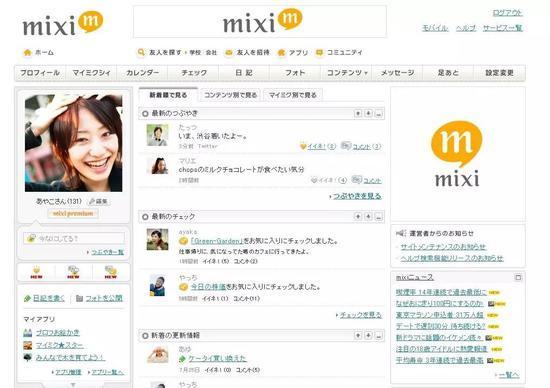
Task: Open the 東京マラソン申込者 news headline
Action: (x=440, y=315)
